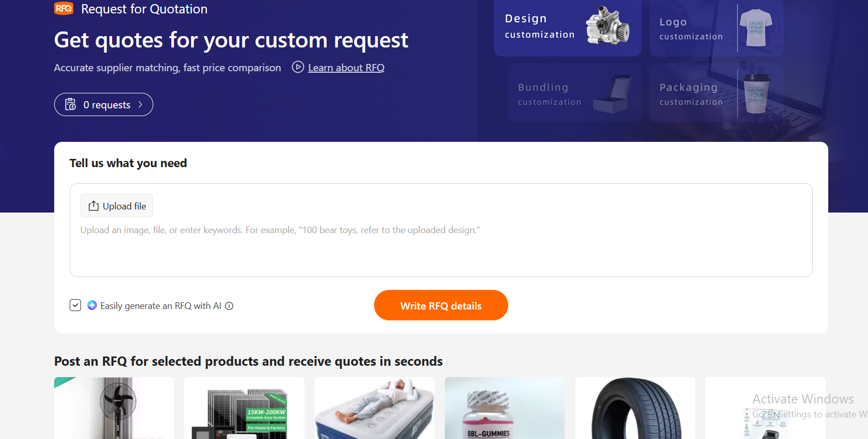
Task: Select the Packaging customization tab
Action: tap(716, 93)
